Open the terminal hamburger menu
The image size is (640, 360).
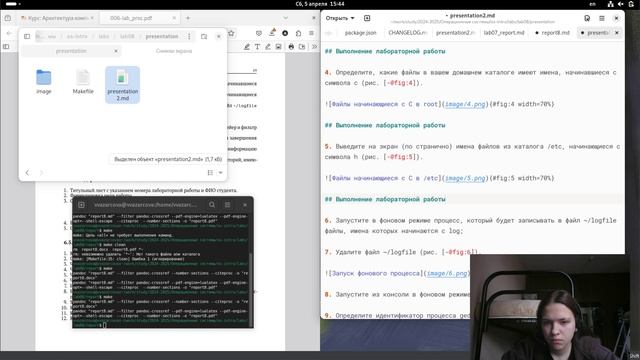pyautogui.click(x=228, y=204)
